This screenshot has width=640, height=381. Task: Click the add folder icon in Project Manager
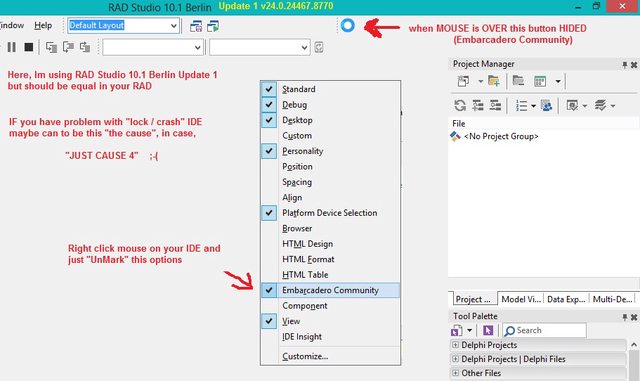click(493, 81)
